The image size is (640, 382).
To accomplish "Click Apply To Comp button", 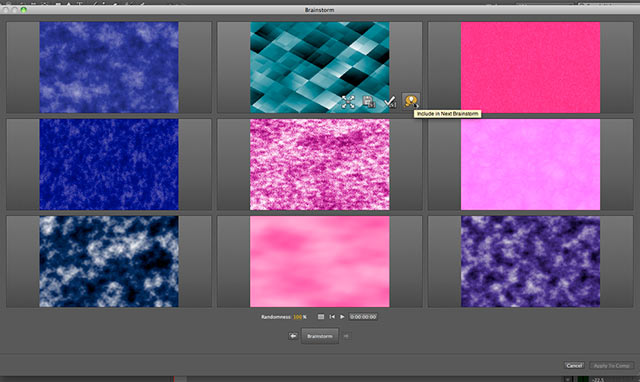I will click(611, 365).
